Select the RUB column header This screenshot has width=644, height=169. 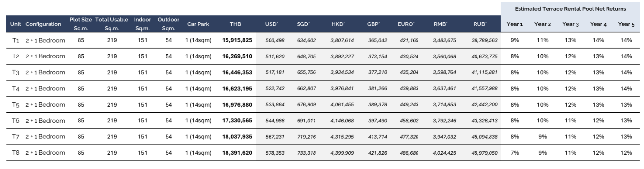pyautogui.click(x=480, y=24)
